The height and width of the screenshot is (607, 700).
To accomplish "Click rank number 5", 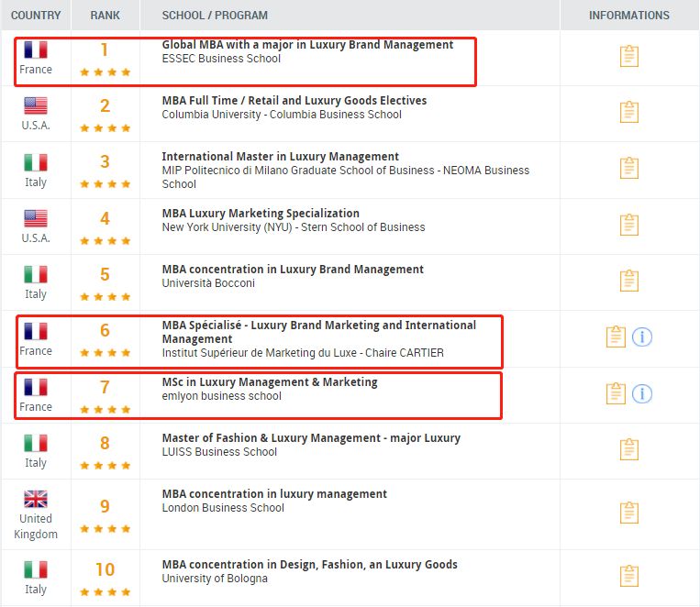I will (105, 274).
